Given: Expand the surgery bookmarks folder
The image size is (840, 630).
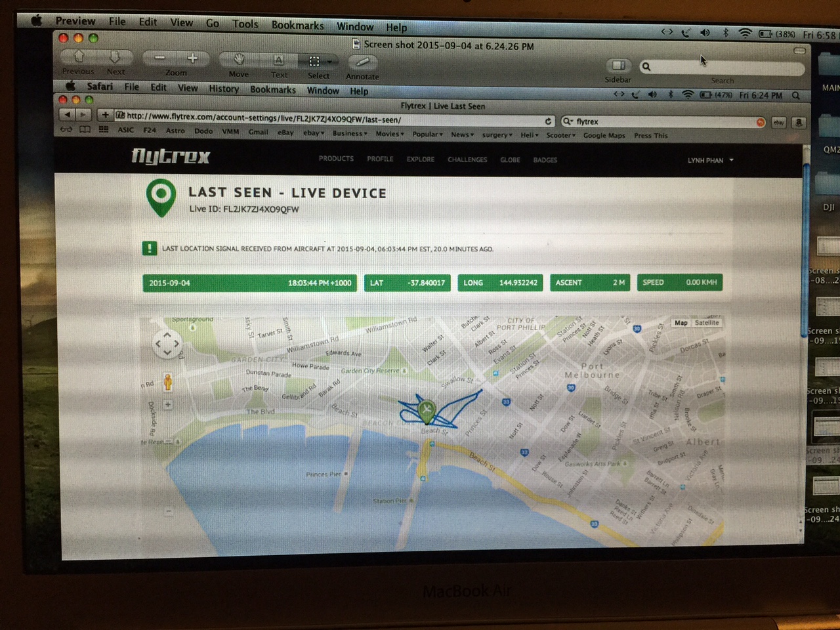Looking at the screenshot, I should click(497, 135).
